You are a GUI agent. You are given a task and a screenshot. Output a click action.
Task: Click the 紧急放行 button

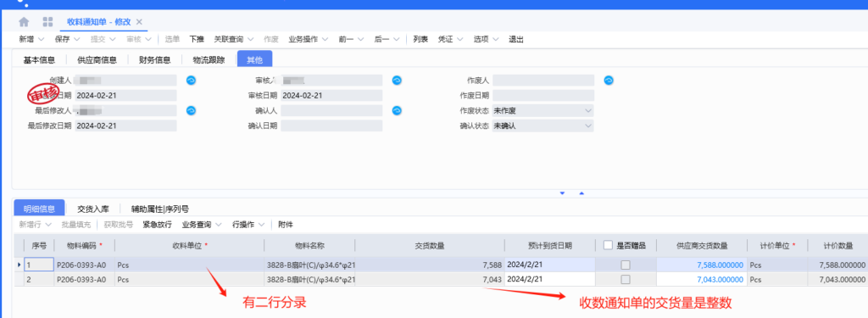coord(158,225)
